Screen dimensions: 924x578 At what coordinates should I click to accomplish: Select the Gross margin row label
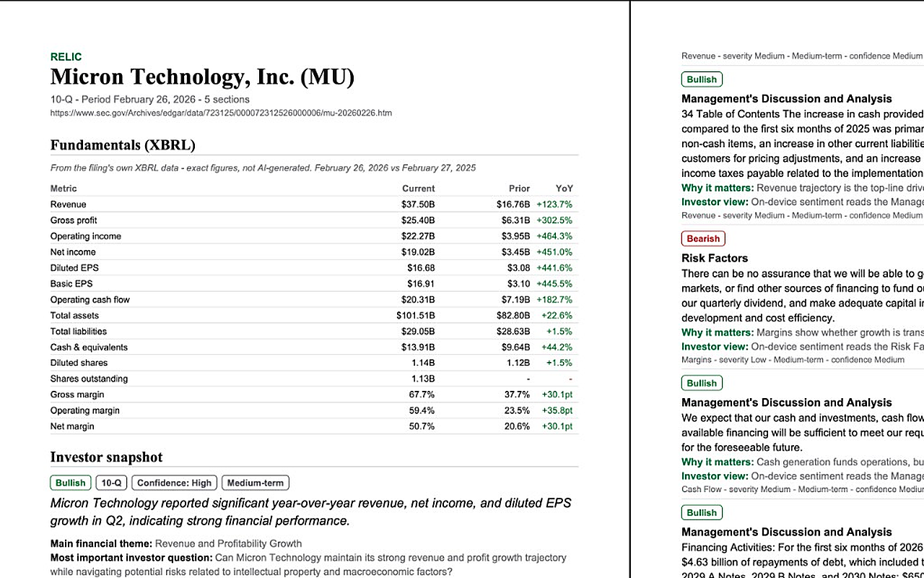[77, 395]
